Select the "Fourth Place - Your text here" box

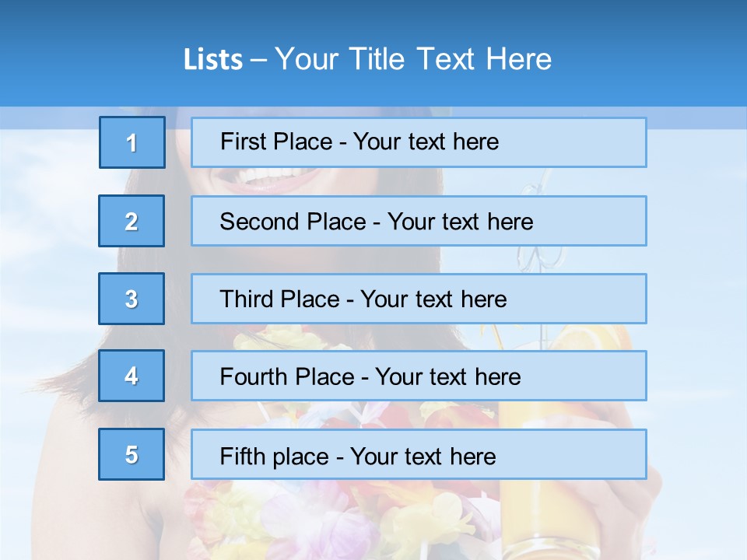pyautogui.click(x=419, y=376)
